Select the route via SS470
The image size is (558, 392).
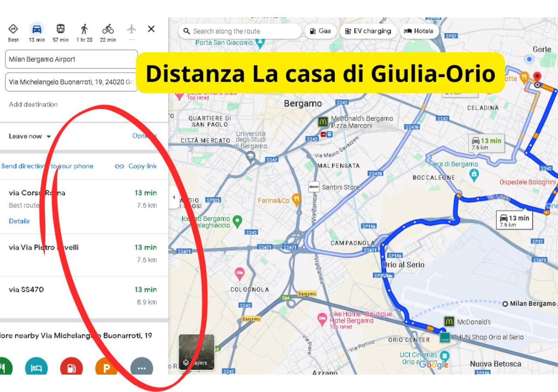click(83, 297)
